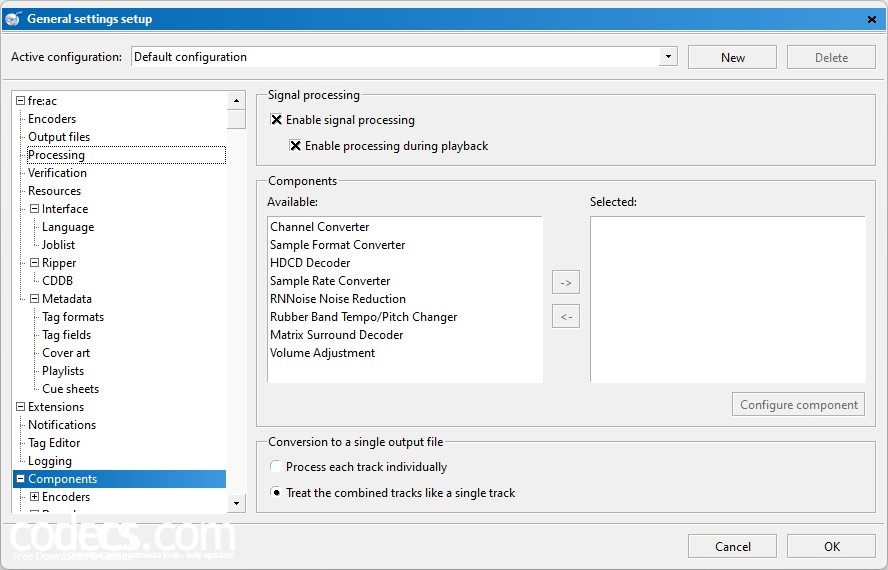
Task: Collapse the Metadata tree node
Action: 35,299
